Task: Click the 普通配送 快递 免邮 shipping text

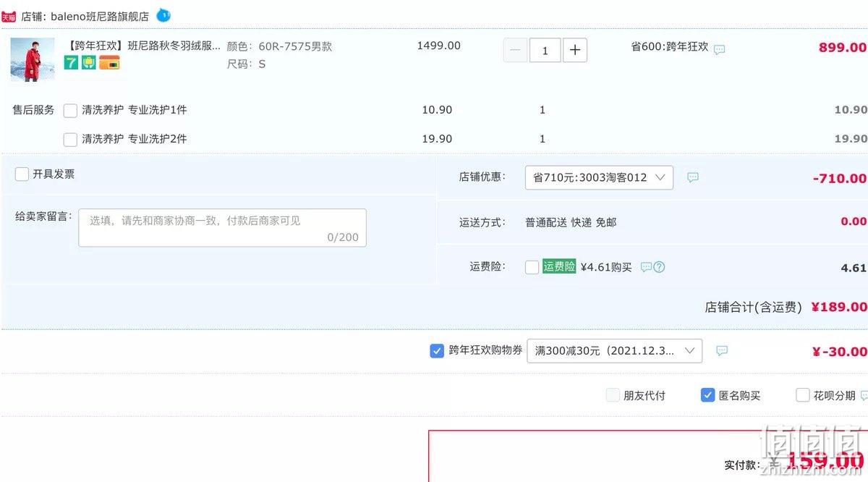Action: pos(571,222)
